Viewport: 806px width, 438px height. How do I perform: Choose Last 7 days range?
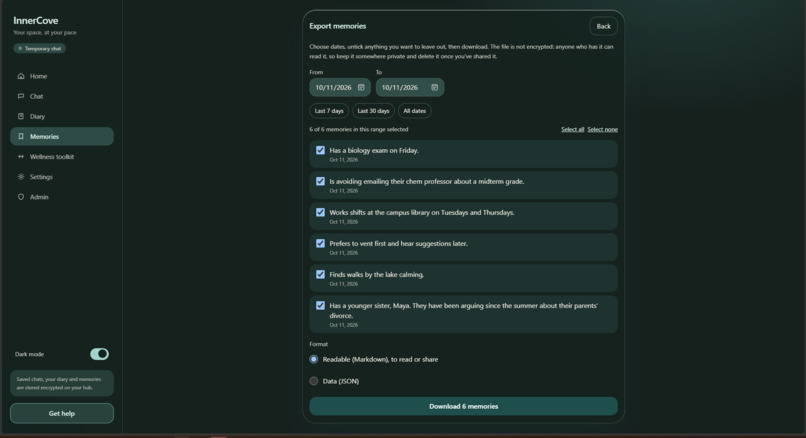329,111
